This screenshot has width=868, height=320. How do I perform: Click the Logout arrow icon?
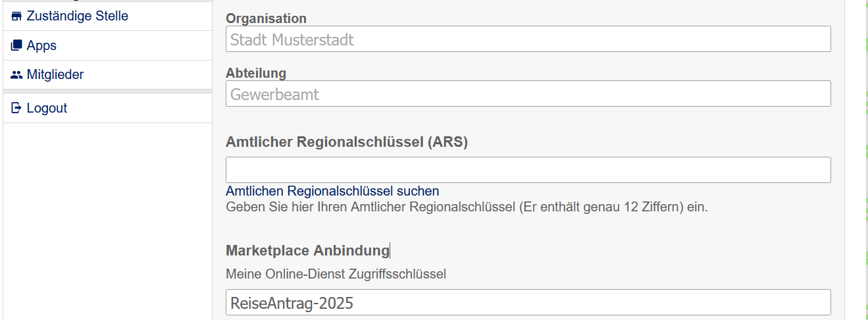click(x=17, y=108)
